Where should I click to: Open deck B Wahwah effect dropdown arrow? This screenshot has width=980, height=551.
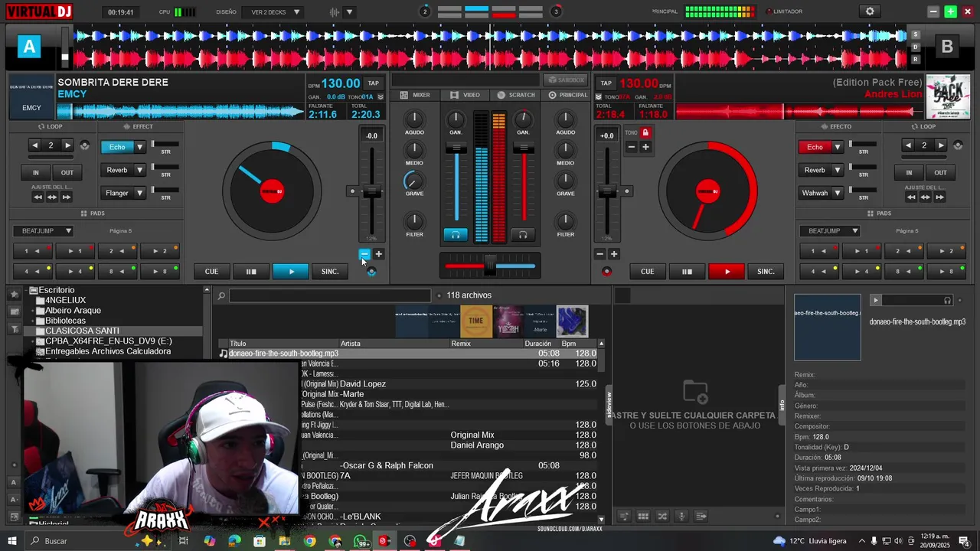point(837,193)
